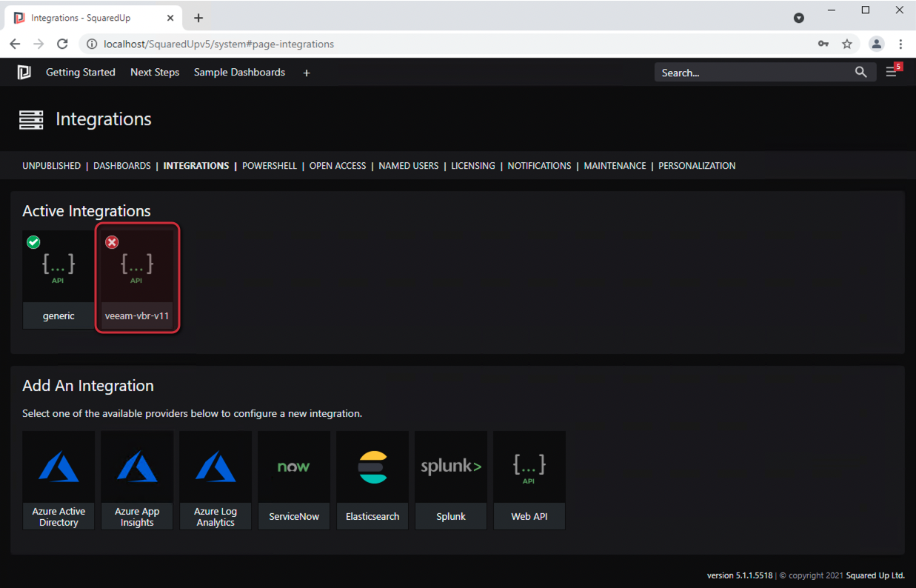Open the saved passwords key icon
The image size is (916, 588).
coord(823,44)
